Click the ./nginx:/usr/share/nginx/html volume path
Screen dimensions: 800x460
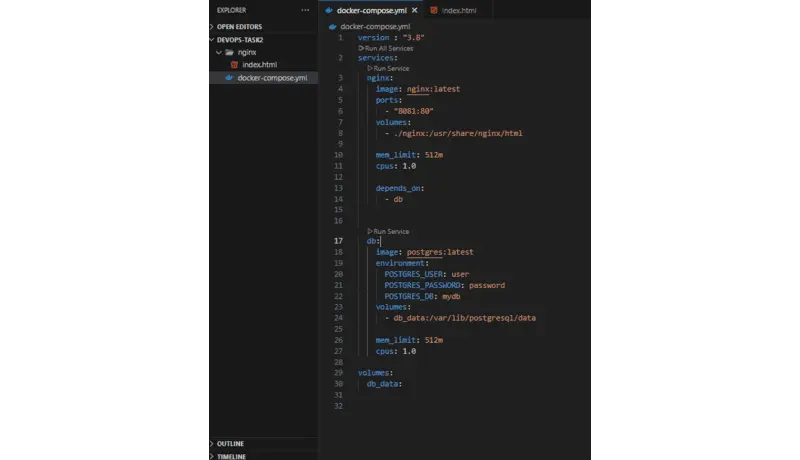click(458, 134)
